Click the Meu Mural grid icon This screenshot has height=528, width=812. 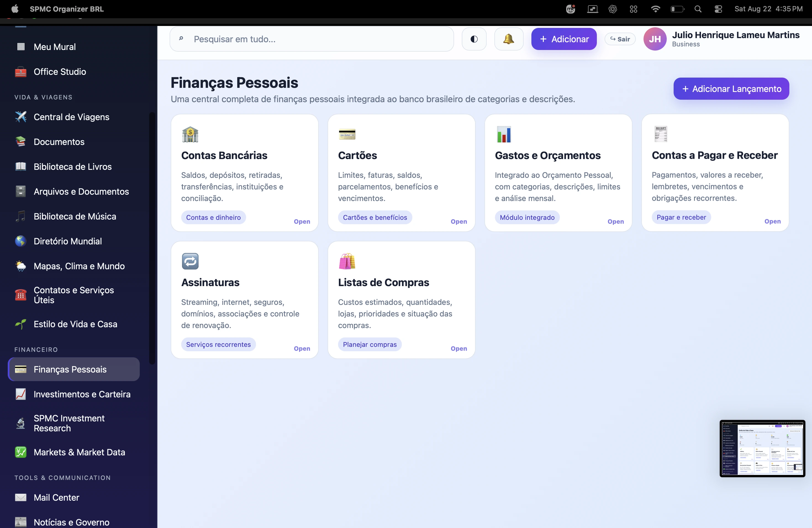pyautogui.click(x=21, y=47)
